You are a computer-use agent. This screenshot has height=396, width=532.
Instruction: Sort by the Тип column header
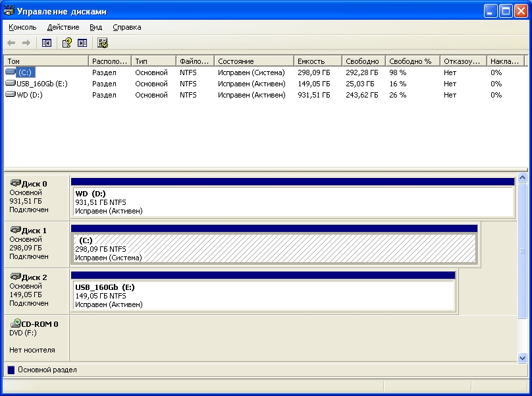click(153, 61)
